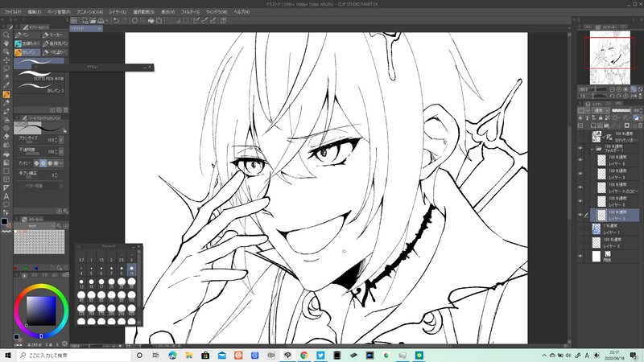Viewport: 644px width, 362px height.
Task: Select the カレペン 2 brush preset
Action: pos(39,88)
